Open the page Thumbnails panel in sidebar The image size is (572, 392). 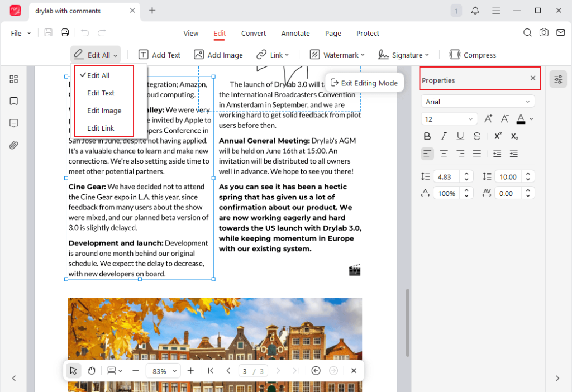tap(13, 79)
